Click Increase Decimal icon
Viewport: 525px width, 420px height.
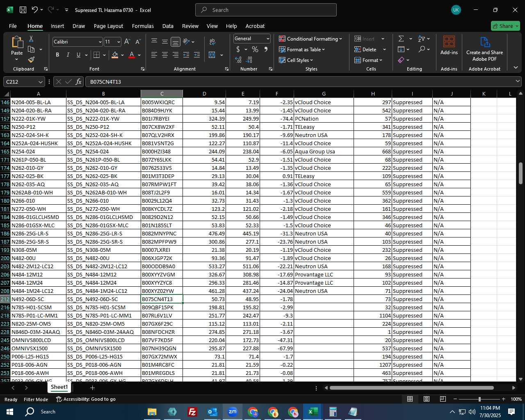tap(238, 60)
